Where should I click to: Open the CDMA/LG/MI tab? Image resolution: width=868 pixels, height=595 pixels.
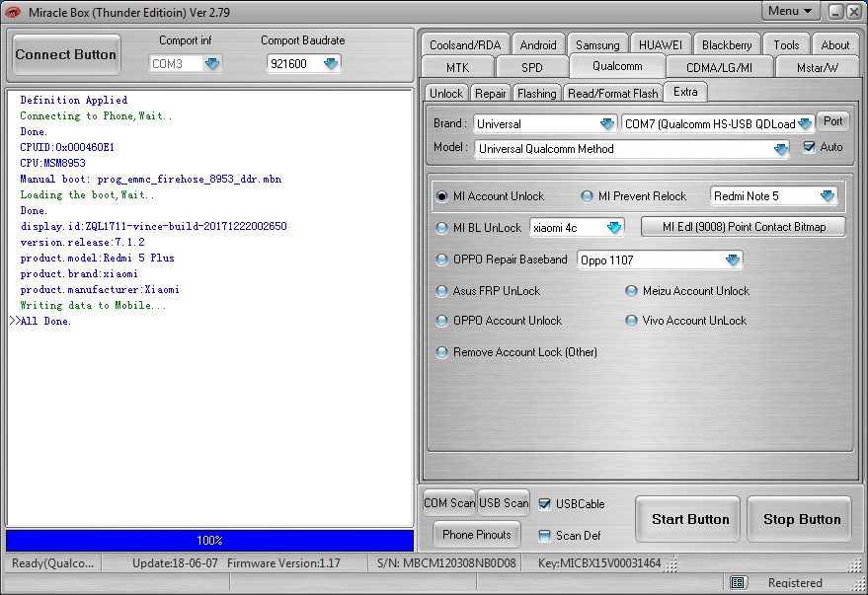coord(719,67)
